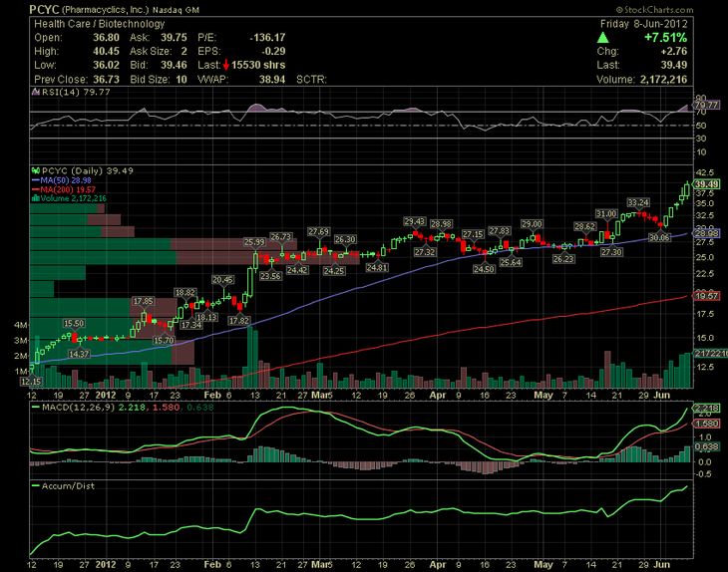Click the 1.580 signal red axis tag
Screen dimensions: 728x572
click(x=707, y=424)
